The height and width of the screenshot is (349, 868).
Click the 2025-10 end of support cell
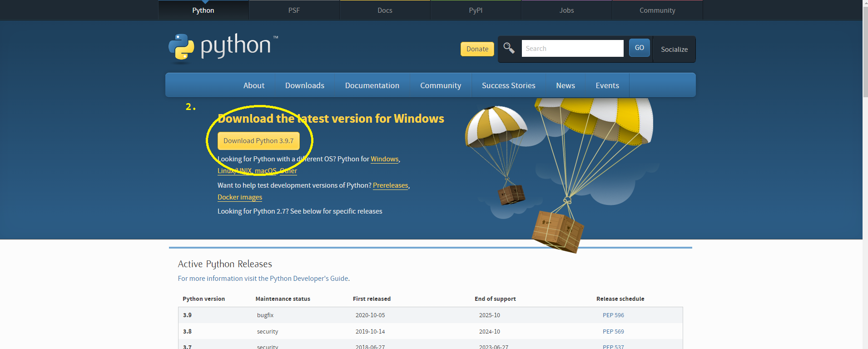(x=490, y=315)
